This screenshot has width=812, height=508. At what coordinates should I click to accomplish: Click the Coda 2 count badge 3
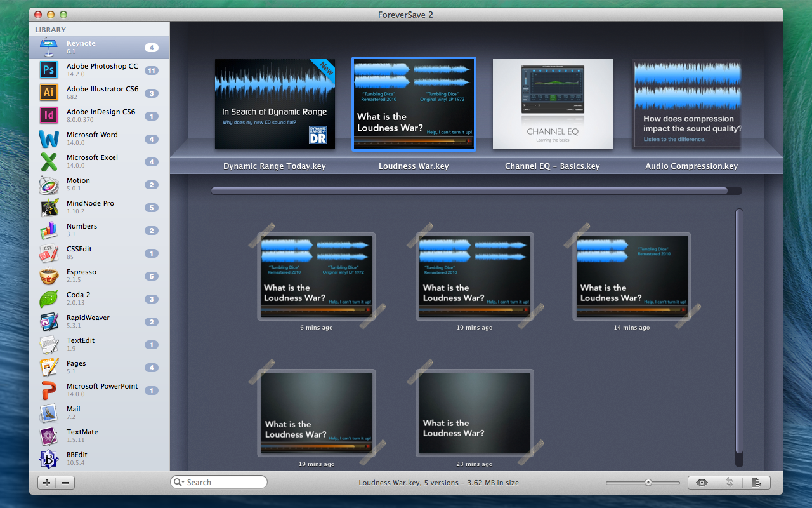(x=151, y=299)
